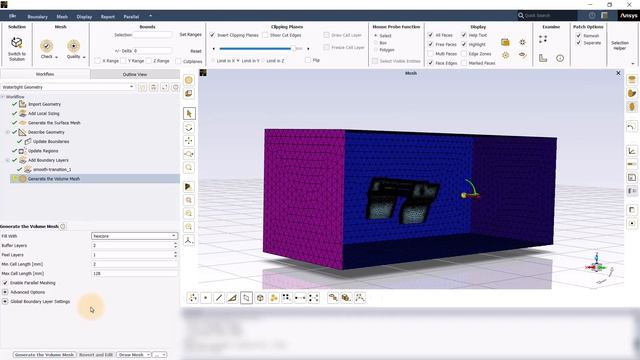Screen dimensions: 640x360
Task: Click the Buffer Layers stepper arrows
Action: point(176,245)
